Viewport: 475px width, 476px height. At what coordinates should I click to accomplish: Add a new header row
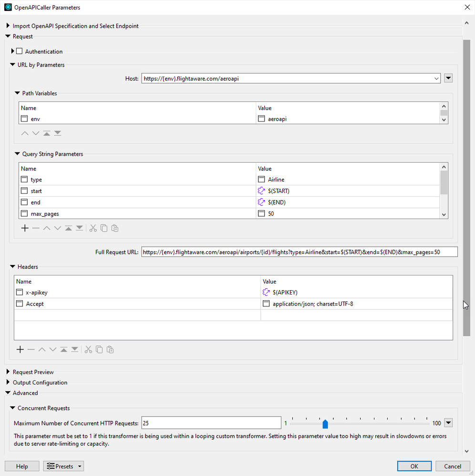(x=20, y=350)
